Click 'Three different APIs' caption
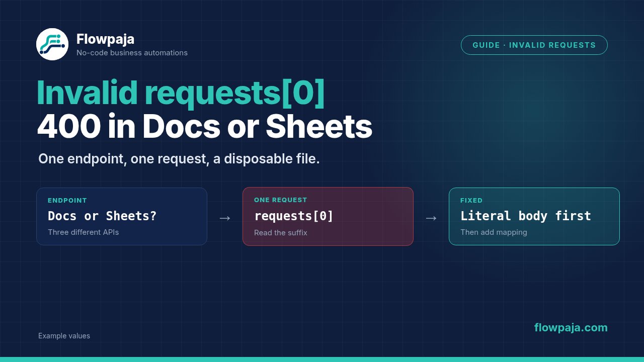Image resolution: width=644 pixels, height=362 pixels. pos(84,232)
